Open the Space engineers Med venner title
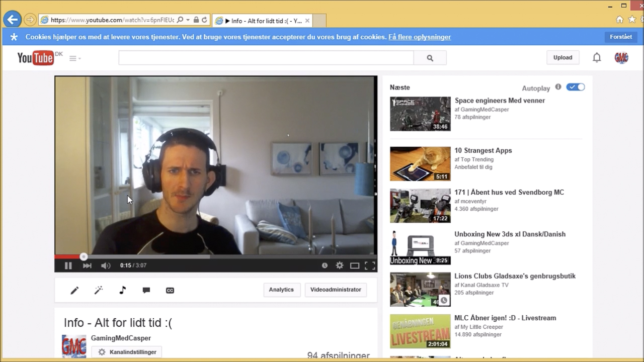Screen dimensions: 644x362 click(x=500, y=101)
